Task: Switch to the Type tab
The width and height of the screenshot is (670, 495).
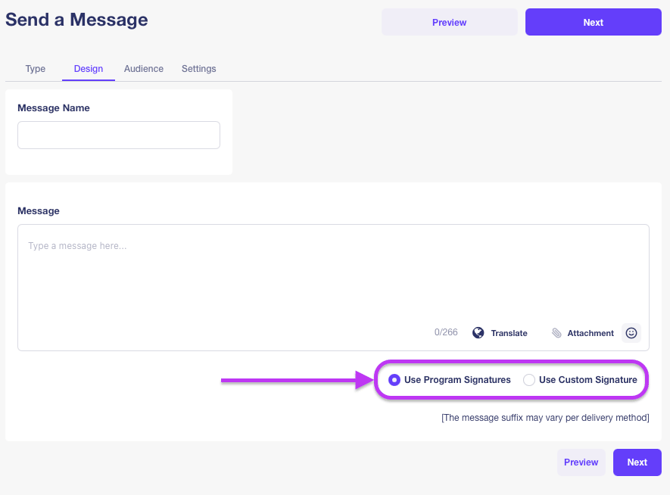Action: (35, 69)
